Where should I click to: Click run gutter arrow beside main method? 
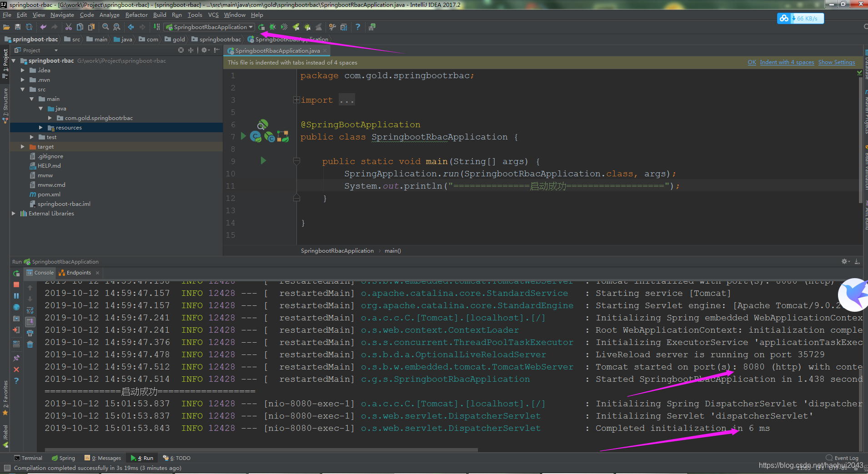click(263, 160)
